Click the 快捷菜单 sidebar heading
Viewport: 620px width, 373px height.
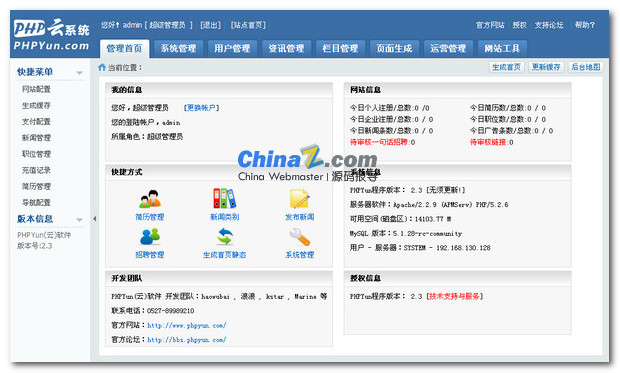tap(35, 72)
